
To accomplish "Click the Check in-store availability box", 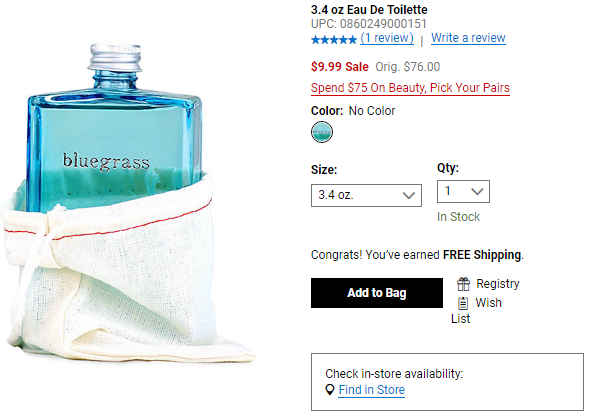I will pos(447,382).
